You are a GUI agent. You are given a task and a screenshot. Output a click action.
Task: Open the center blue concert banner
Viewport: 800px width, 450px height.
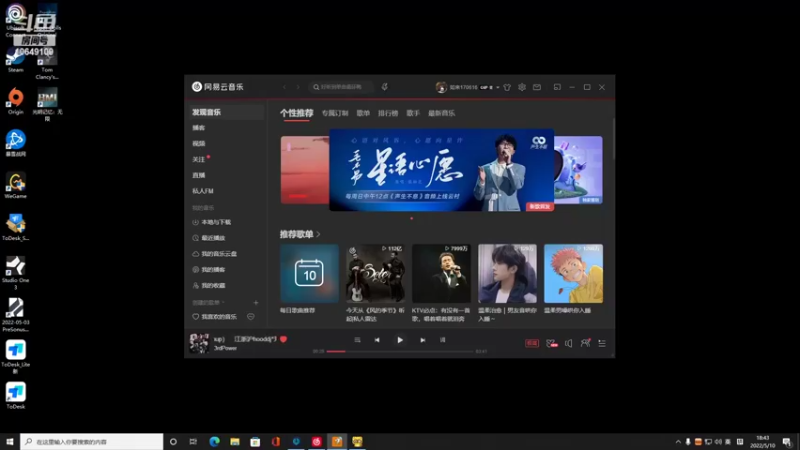[x=442, y=170]
